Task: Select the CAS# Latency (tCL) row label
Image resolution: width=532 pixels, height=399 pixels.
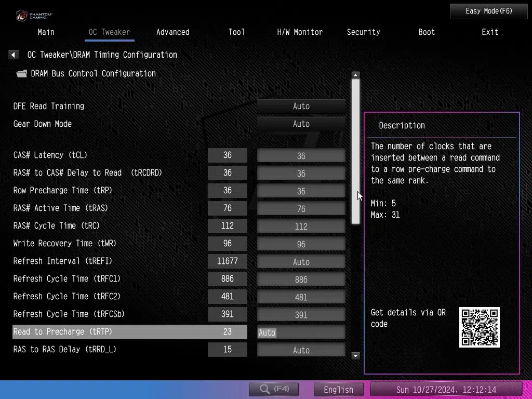Action: point(50,155)
